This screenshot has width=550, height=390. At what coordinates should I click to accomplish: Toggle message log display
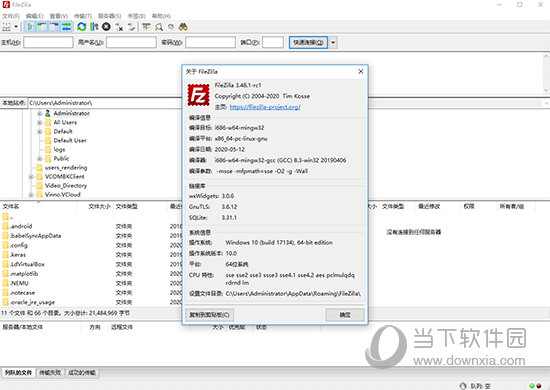coord(30,27)
